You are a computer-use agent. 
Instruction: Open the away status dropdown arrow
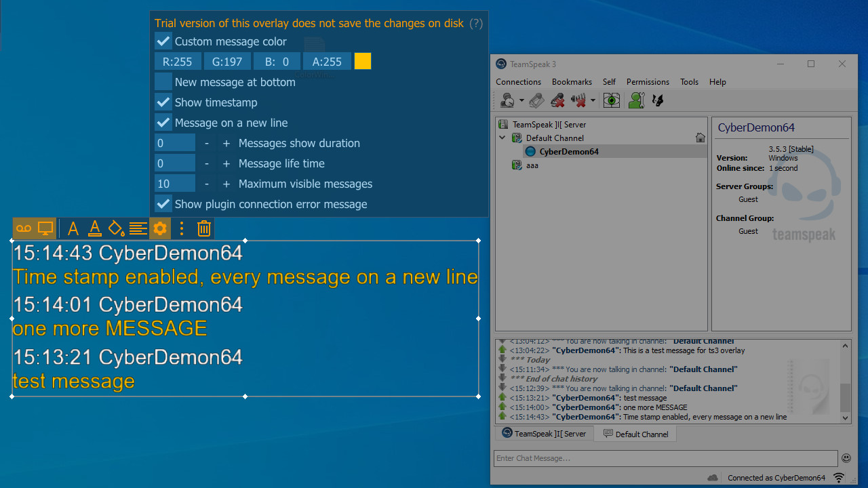(x=521, y=101)
